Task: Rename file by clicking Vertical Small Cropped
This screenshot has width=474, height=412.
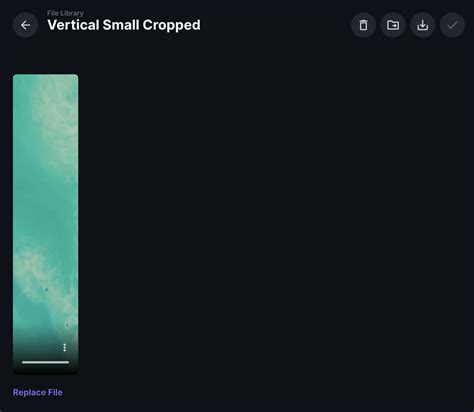Action: coord(124,25)
